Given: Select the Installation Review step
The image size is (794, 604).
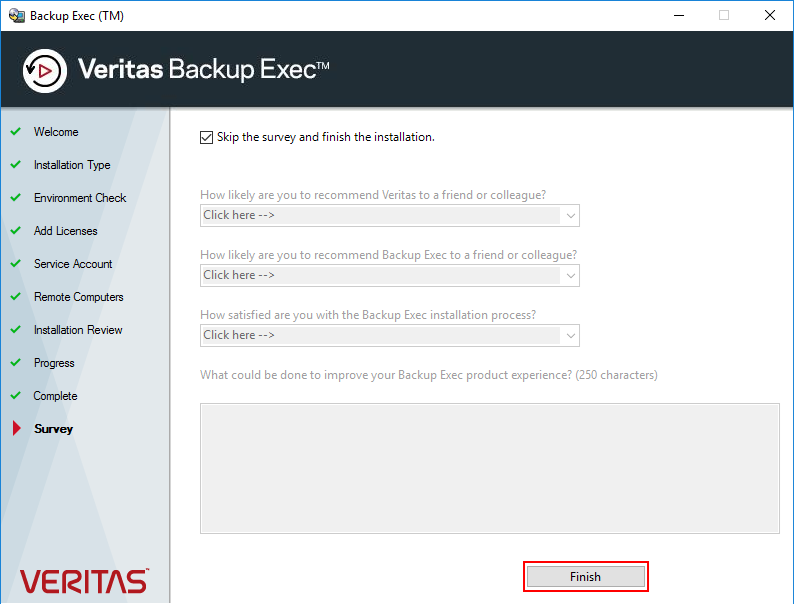Looking at the screenshot, I should coord(78,330).
